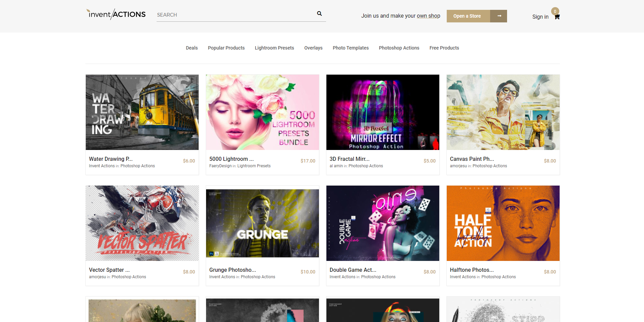Open amorjesu seller under Vector Spatter
The height and width of the screenshot is (322, 644).
pos(97,277)
